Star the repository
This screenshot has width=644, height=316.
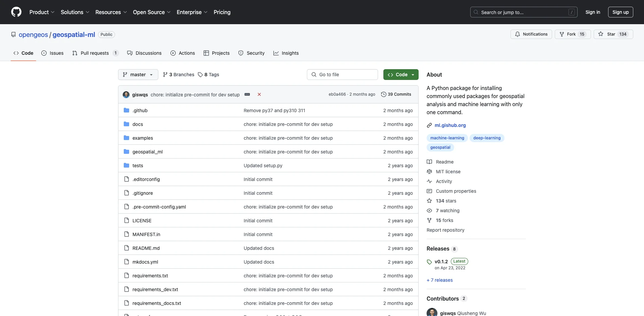click(x=613, y=34)
